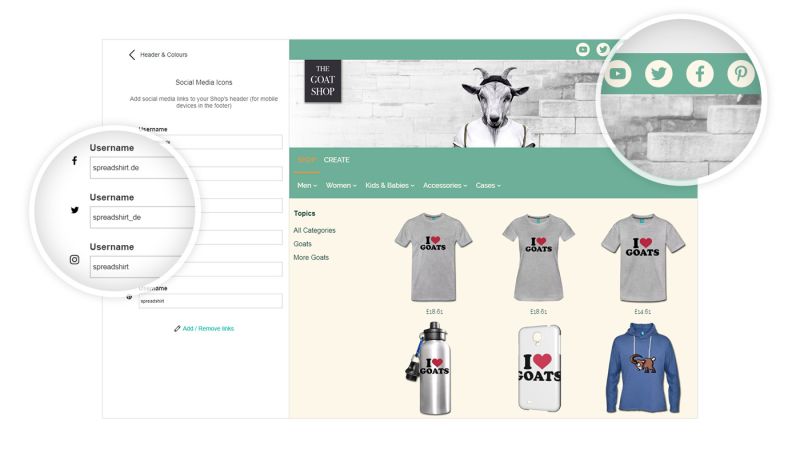Switch to the CREATE tab
800x457 pixels.
click(x=336, y=160)
